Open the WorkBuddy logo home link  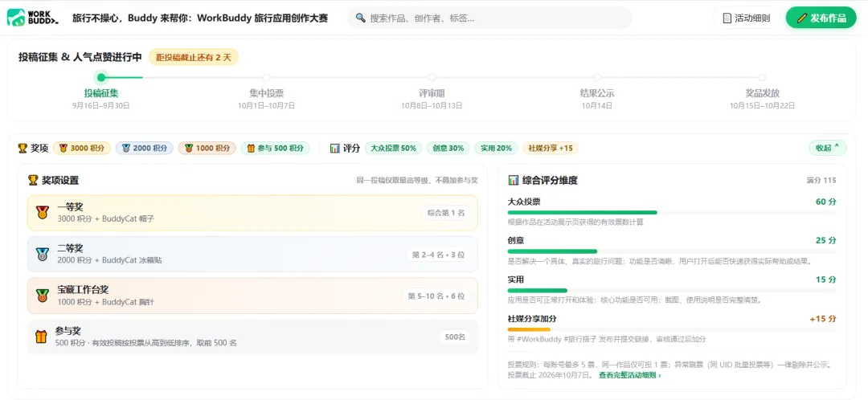pos(33,18)
